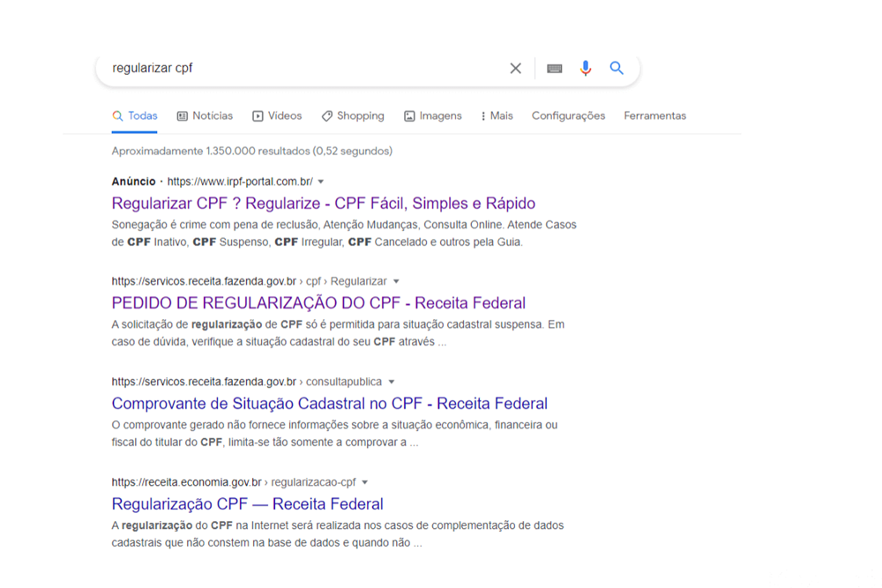Expand arrow next to 'consultapublica' URL
The width and height of the screenshot is (882, 588).
click(x=392, y=382)
